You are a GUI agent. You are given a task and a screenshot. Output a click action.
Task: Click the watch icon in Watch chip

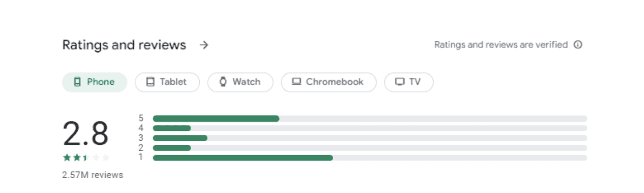tap(223, 82)
